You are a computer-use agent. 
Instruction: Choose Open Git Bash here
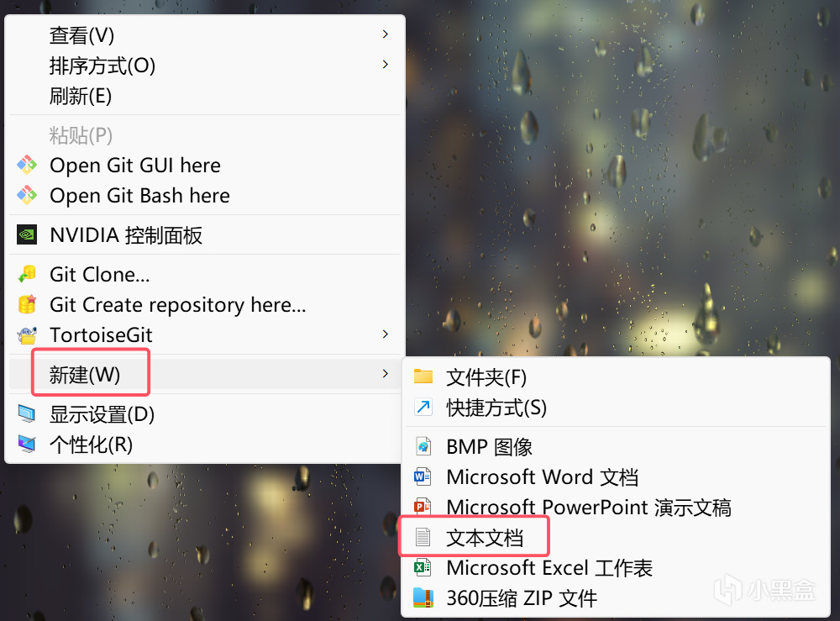coord(205,196)
